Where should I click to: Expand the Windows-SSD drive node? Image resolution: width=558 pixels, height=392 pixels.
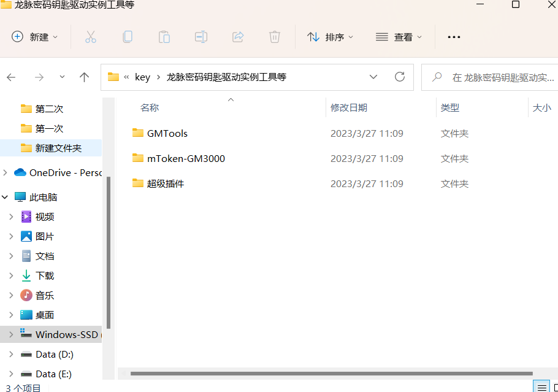click(11, 335)
